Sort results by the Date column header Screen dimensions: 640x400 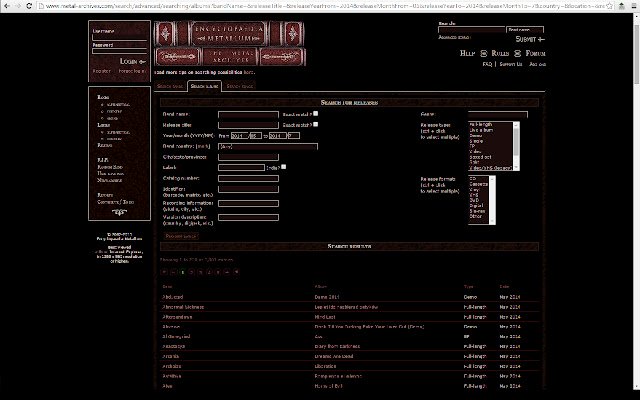(504, 287)
